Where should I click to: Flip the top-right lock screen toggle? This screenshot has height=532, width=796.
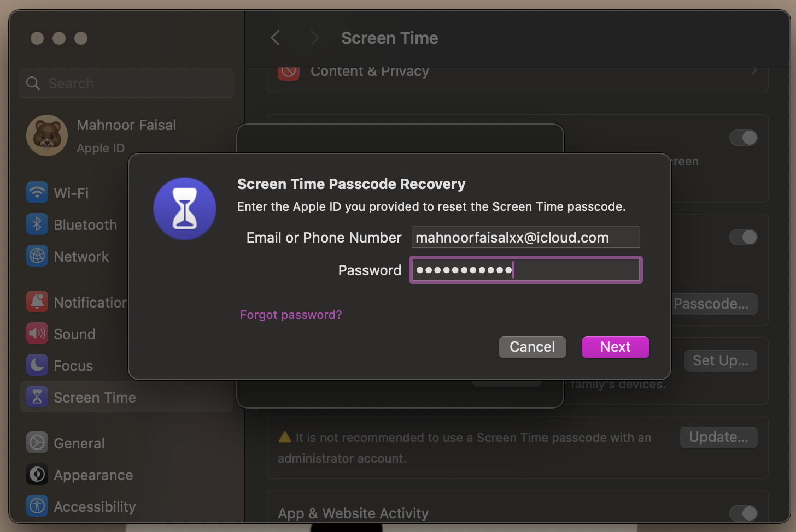click(743, 138)
